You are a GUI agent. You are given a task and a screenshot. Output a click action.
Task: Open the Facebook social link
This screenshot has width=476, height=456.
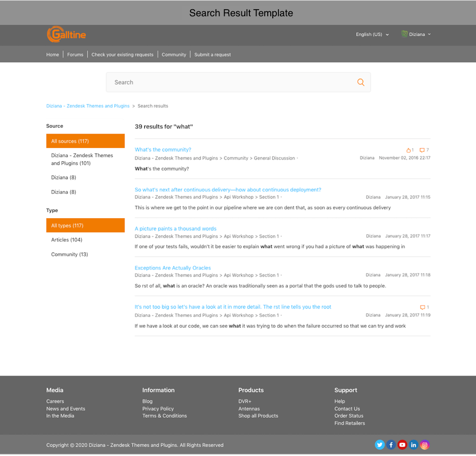coord(391,445)
